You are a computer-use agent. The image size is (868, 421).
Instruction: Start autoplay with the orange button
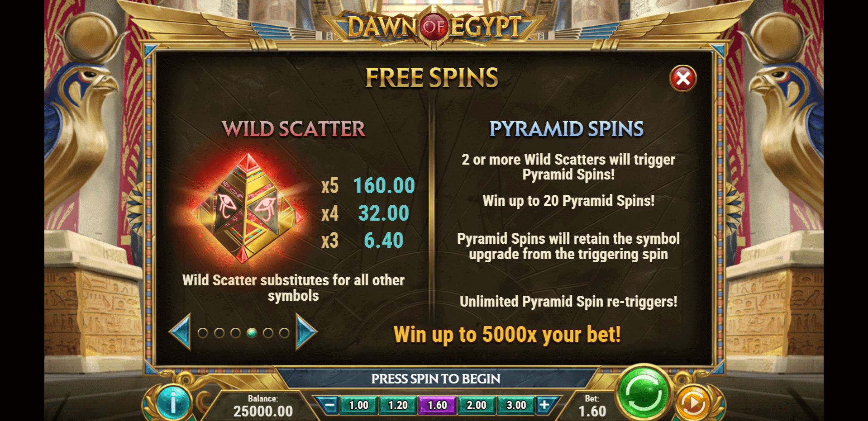click(x=693, y=402)
